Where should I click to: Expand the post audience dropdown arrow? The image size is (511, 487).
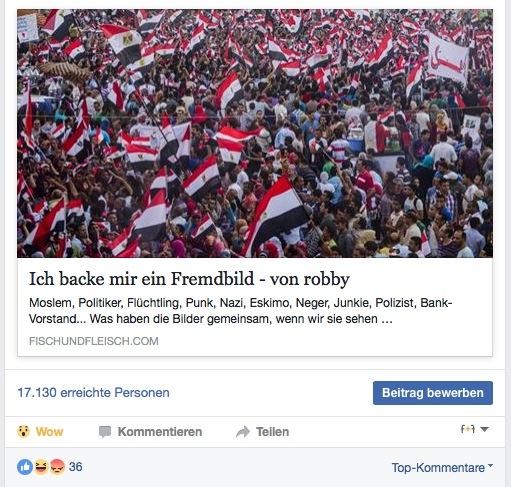[485, 429]
